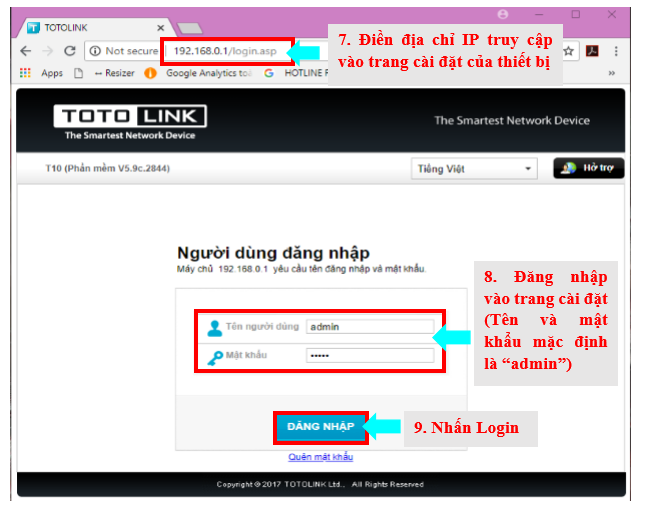
Task: Select the TOTOLINK browser tab
Action: pyautogui.click(x=95, y=28)
